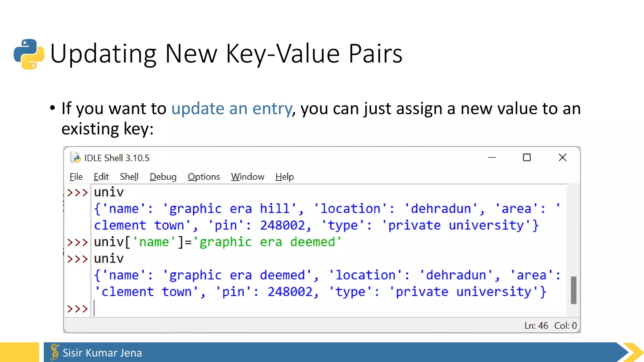This screenshot has width=644, height=362.
Task: Minimize the IDLE Shell window
Action: 492,157
